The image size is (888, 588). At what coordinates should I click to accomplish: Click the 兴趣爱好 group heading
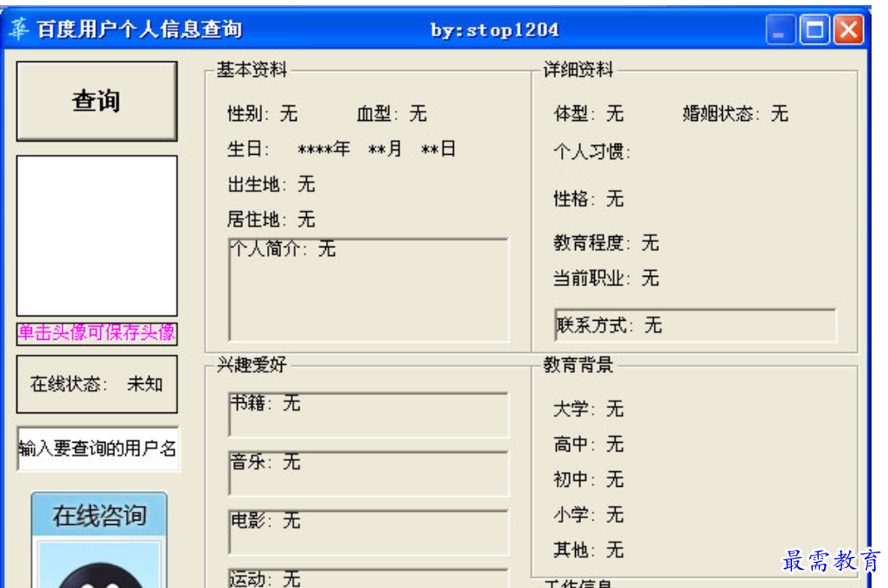click(252, 364)
